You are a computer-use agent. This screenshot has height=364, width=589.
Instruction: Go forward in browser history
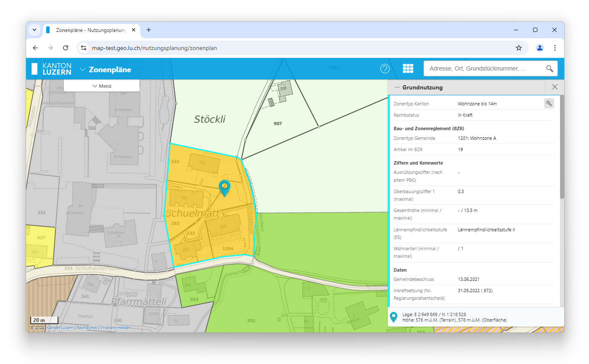point(50,48)
